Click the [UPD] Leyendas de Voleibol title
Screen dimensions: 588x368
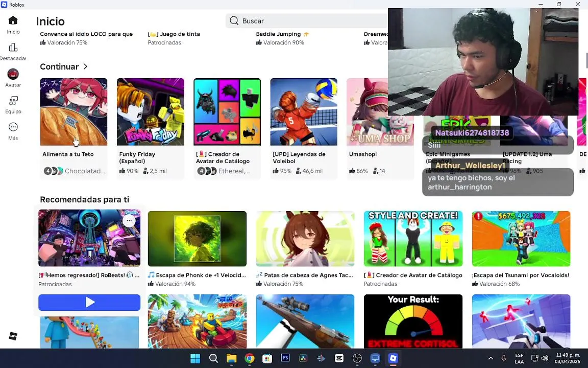coord(299,158)
